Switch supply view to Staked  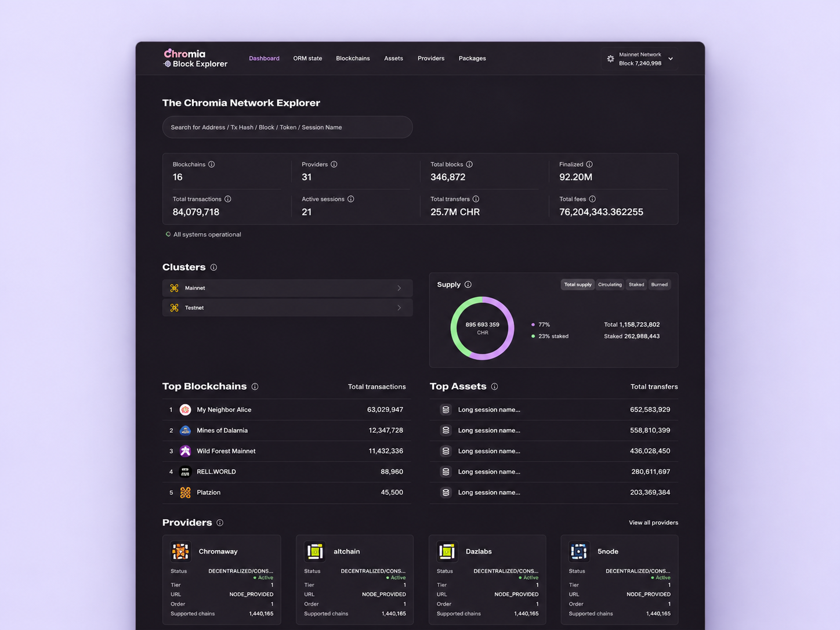636,284
